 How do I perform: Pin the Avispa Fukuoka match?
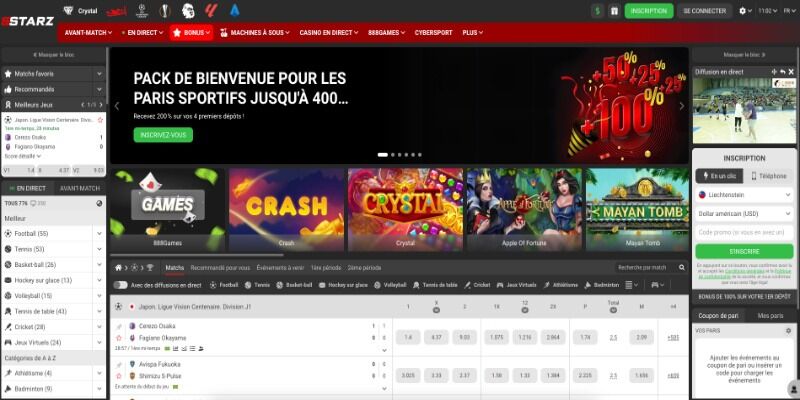(x=119, y=364)
